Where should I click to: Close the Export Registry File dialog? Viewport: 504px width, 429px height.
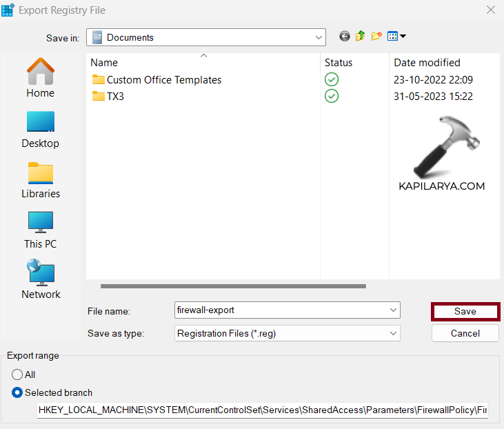click(491, 10)
